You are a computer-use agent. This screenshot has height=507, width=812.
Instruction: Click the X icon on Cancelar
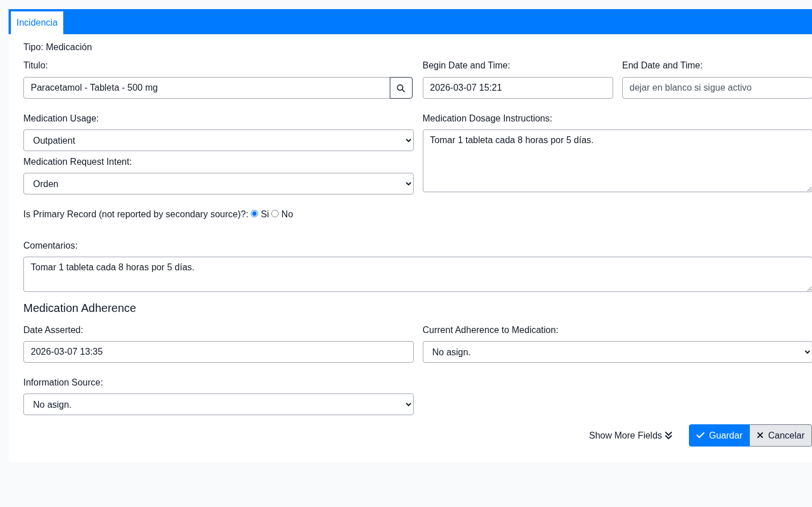[x=760, y=435]
